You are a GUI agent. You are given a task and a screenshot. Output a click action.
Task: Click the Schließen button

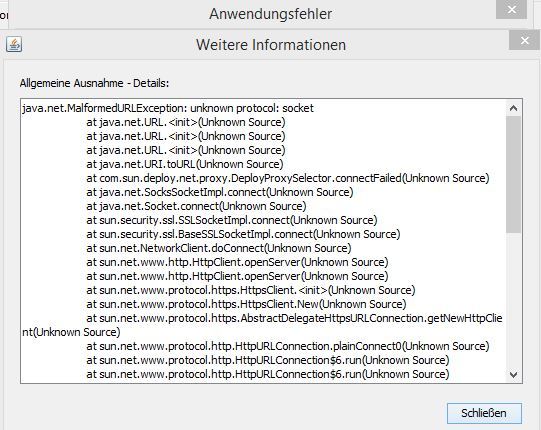click(x=484, y=413)
